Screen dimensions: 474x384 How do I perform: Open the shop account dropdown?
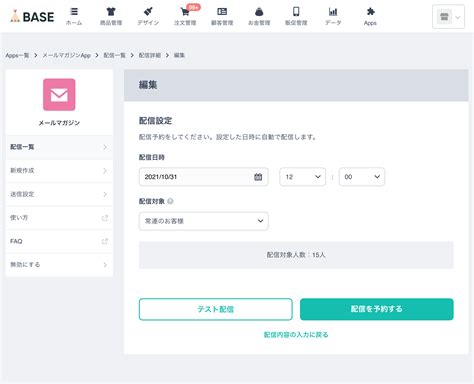coord(448,17)
